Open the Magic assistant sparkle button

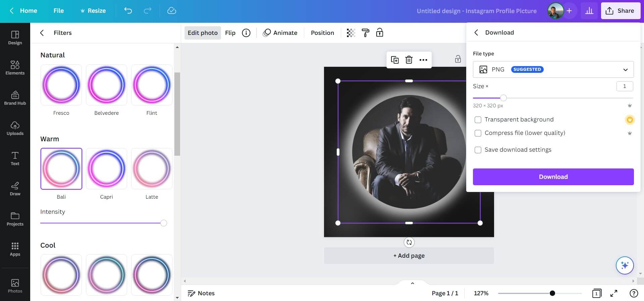[625, 265]
